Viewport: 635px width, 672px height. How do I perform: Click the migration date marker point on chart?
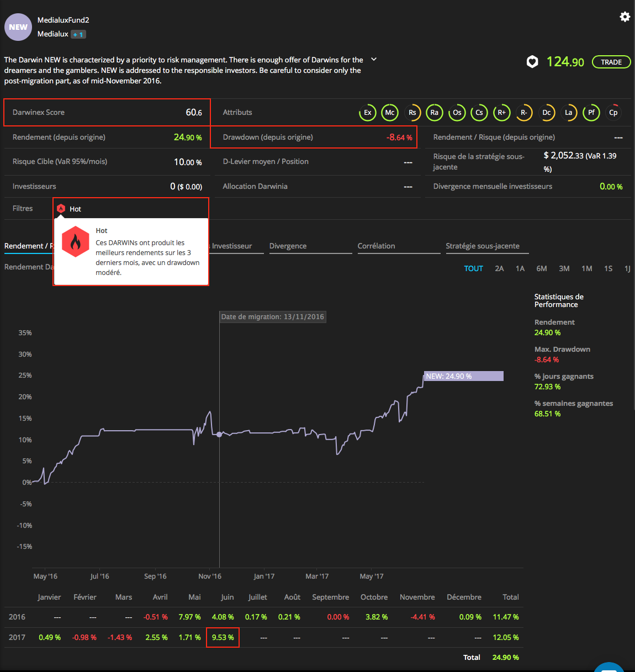tap(219, 435)
